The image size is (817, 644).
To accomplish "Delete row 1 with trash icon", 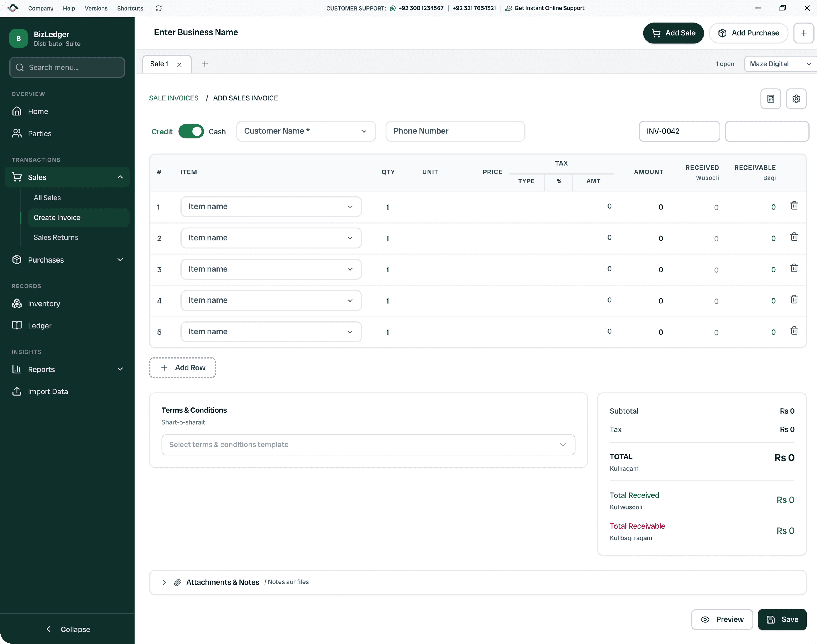I will point(794,206).
